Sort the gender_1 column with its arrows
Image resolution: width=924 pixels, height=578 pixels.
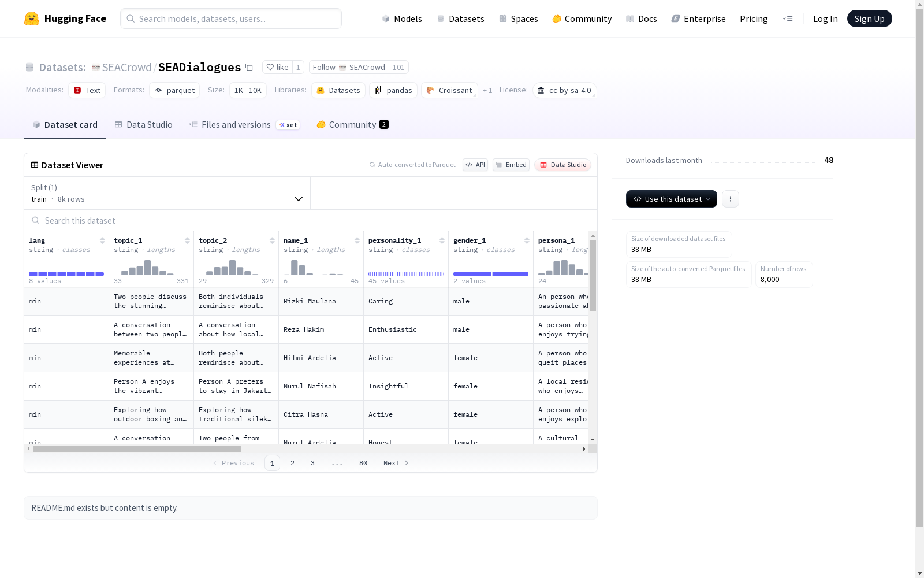point(527,240)
